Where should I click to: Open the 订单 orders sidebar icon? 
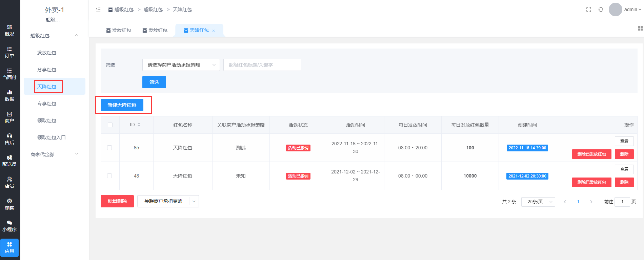[x=9, y=52]
